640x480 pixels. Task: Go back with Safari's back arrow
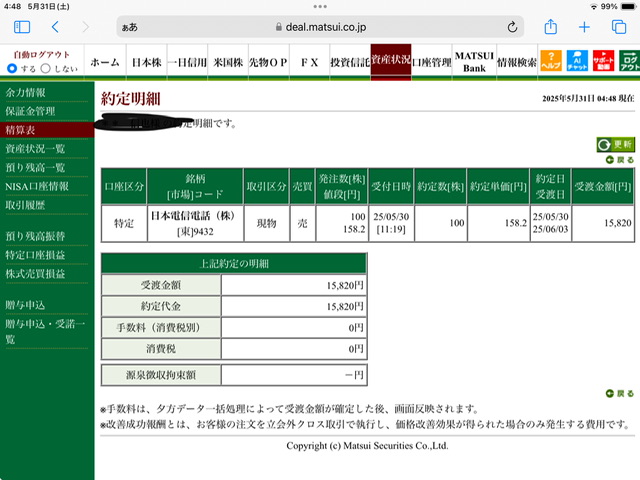pyautogui.click(x=56, y=27)
